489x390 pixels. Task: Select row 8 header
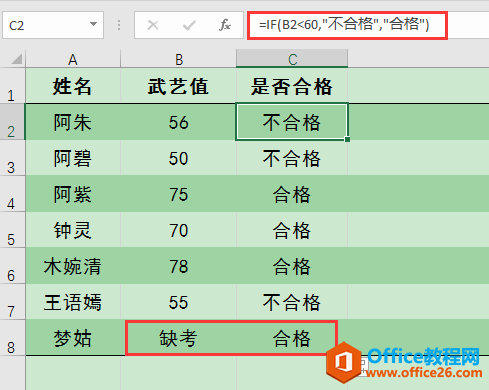pyautogui.click(x=12, y=338)
